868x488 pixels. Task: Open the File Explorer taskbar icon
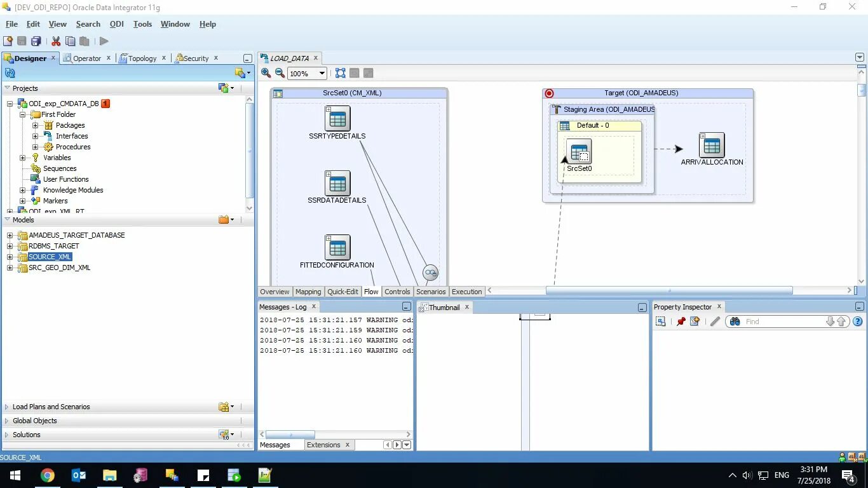click(x=110, y=475)
